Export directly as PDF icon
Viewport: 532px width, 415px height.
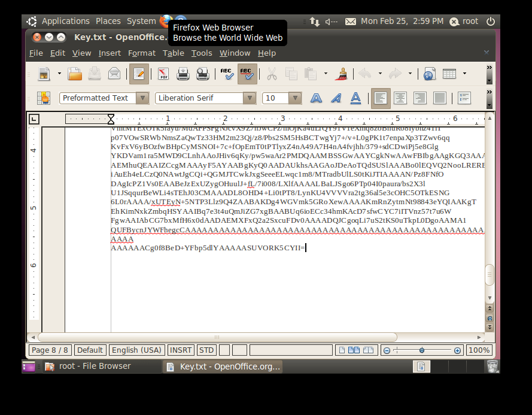coord(163,74)
